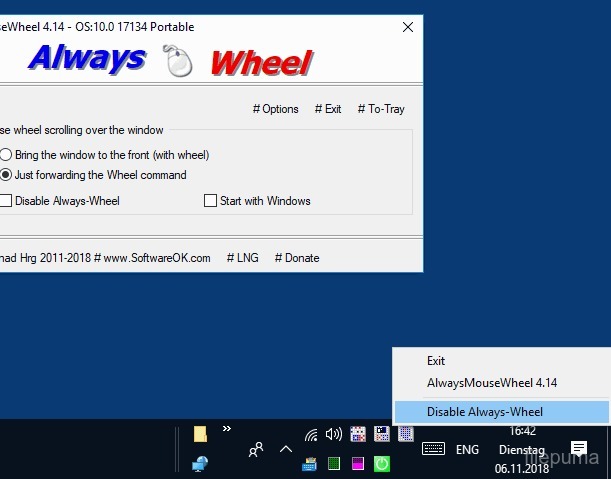Open the Action Center notification icon
Image resolution: width=611 pixels, height=479 pixels.
point(578,449)
